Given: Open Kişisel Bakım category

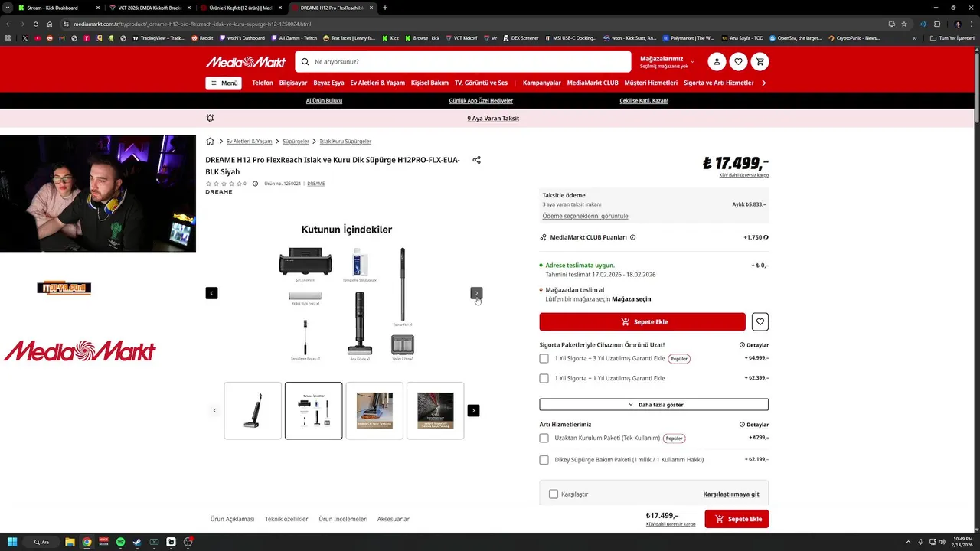Looking at the screenshot, I should [x=430, y=83].
